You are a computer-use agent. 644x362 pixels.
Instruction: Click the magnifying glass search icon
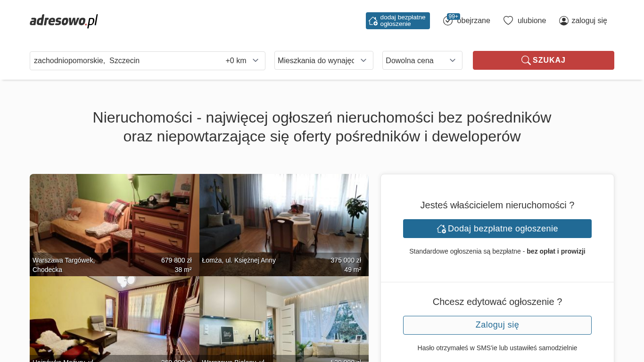pyautogui.click(x=526, y=60)
